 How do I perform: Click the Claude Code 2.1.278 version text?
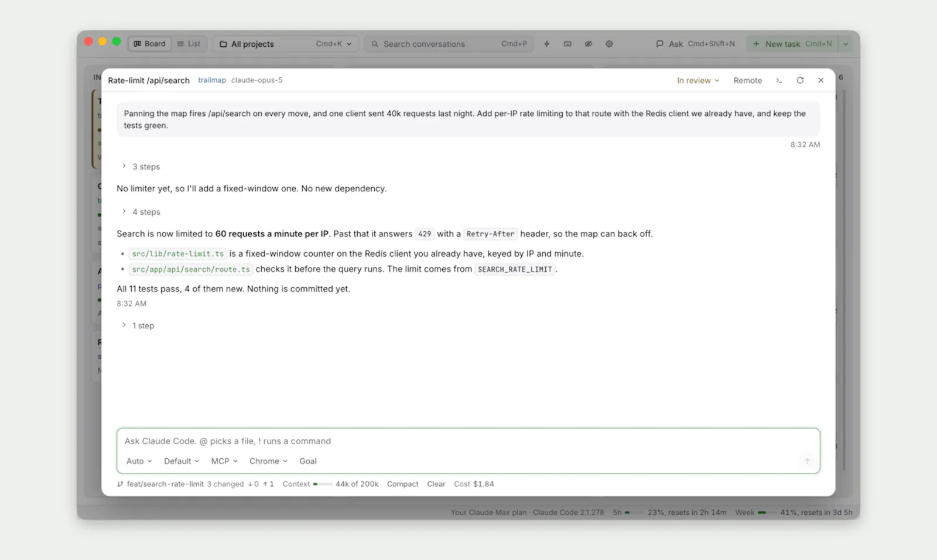point(568,513)
